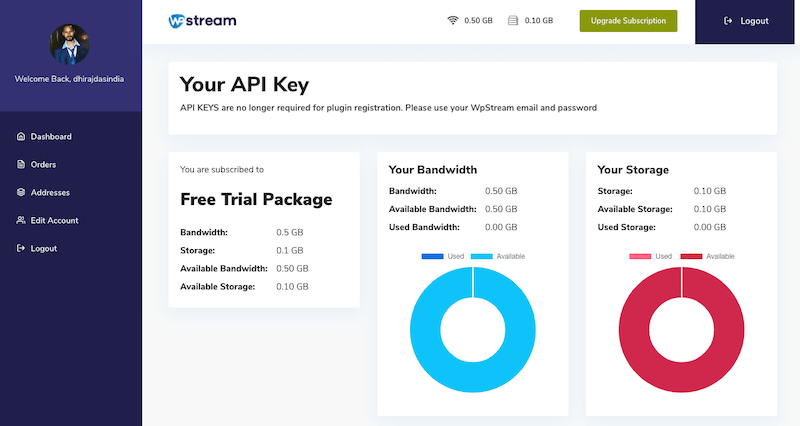The height and width of the screenshot is (426, 800).
Task: Click the Dashboard home icon in sidebar
Action: 21,136
